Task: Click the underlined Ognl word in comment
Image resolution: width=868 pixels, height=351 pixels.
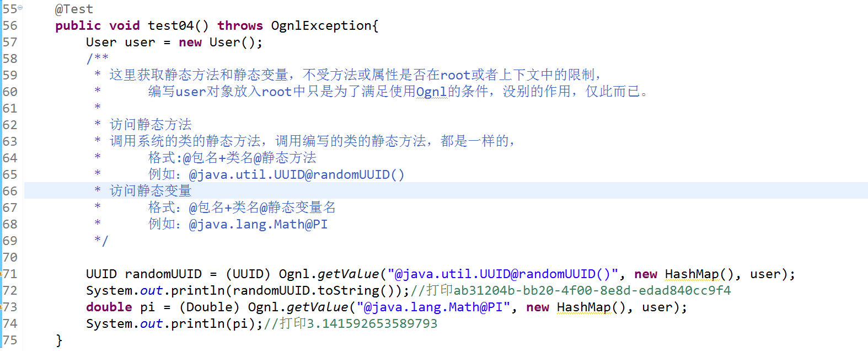Action: (431, 92)
